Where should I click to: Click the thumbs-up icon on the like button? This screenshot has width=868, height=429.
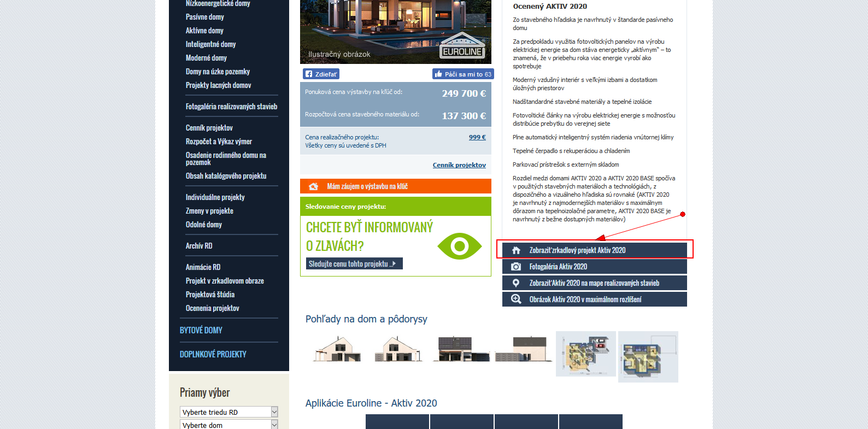click(x=438, y=74)
